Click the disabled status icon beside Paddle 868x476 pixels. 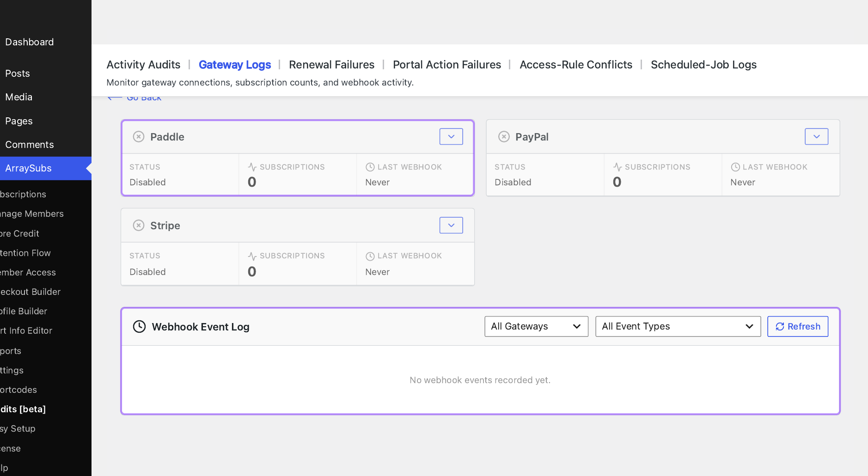[x=139, y=136]
